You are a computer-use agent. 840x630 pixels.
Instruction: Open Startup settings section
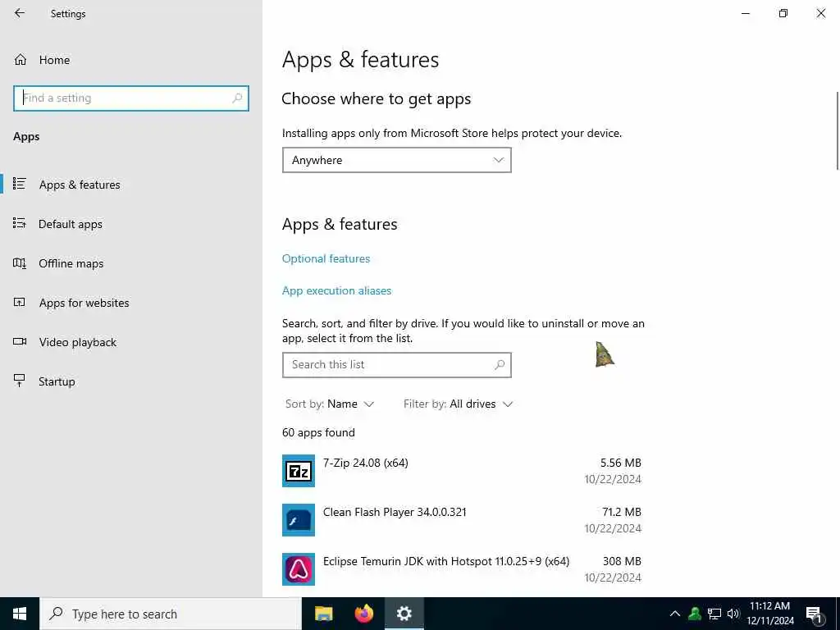coord(57,381)
